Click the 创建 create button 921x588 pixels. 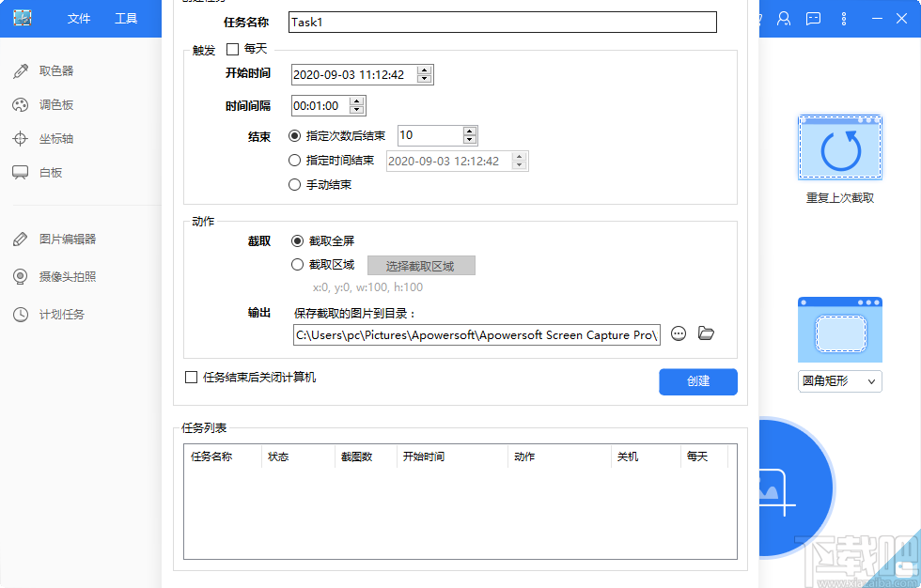(697, 381)
